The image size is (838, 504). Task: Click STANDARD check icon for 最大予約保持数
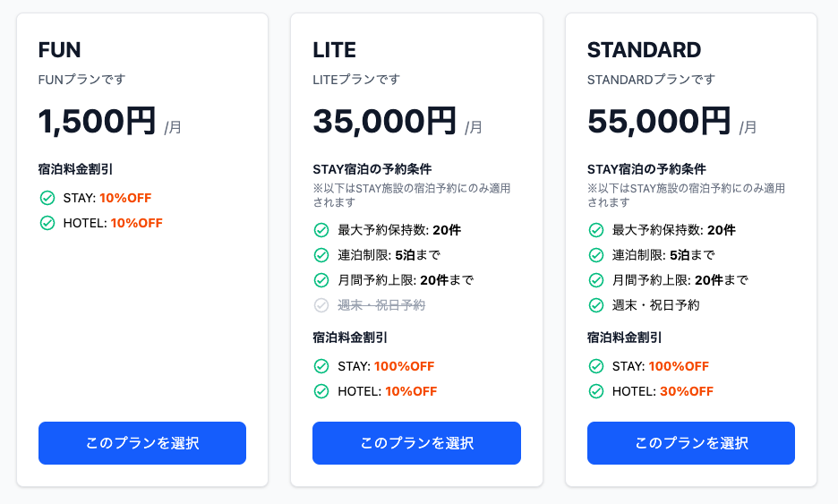tap(596, 230)
